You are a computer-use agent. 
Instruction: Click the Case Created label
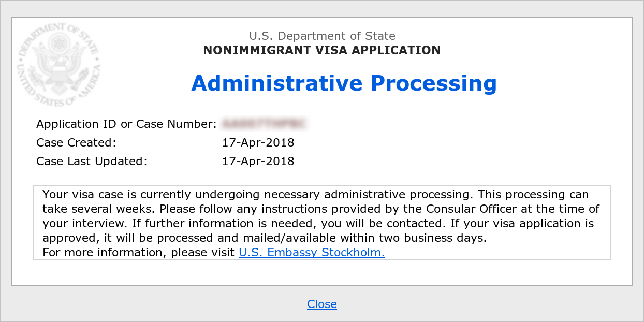point(76,142)
